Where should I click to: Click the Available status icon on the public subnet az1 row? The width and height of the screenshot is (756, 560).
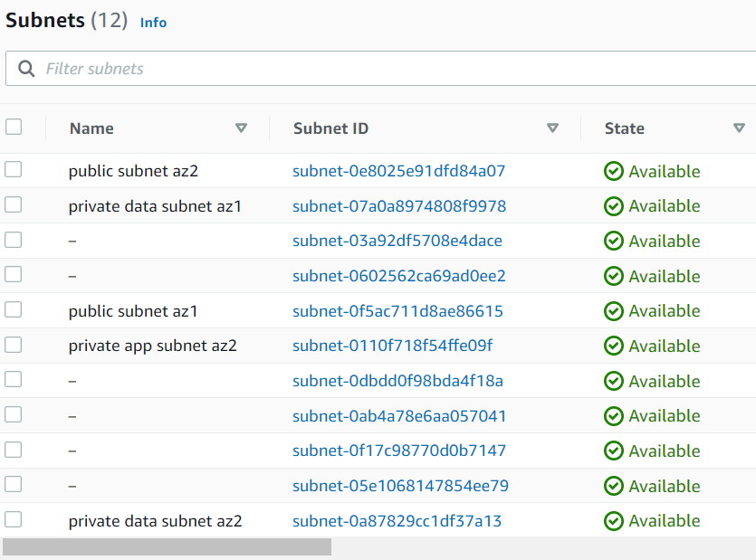coord(614,310)
